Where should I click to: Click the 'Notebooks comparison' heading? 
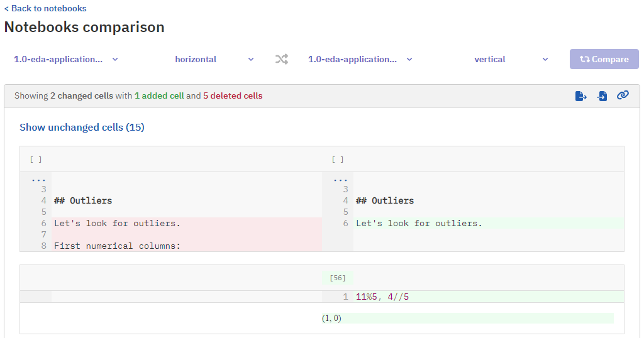click(84, 27)
